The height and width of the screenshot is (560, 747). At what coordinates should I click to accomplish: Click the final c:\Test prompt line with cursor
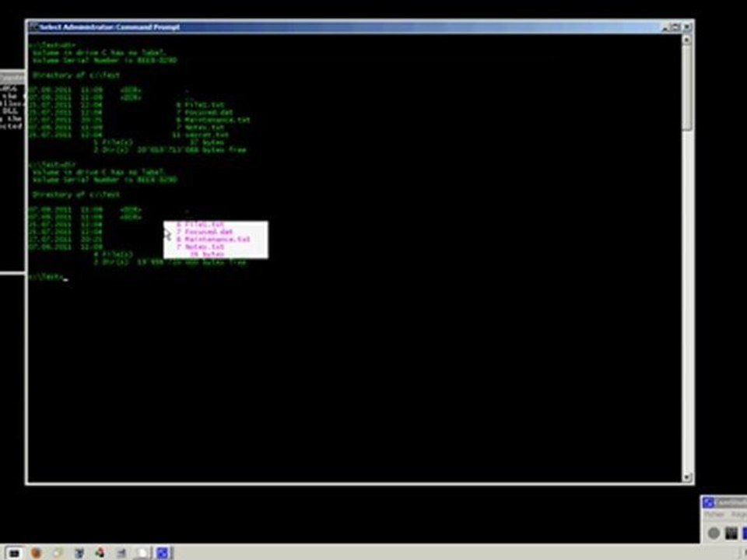(47, 277)
